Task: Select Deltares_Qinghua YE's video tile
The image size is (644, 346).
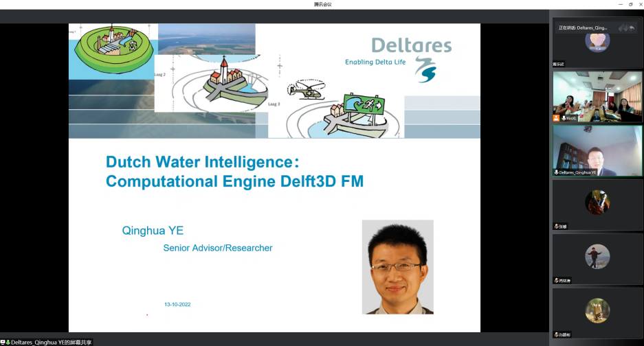Action: click(x=597, y=150)
